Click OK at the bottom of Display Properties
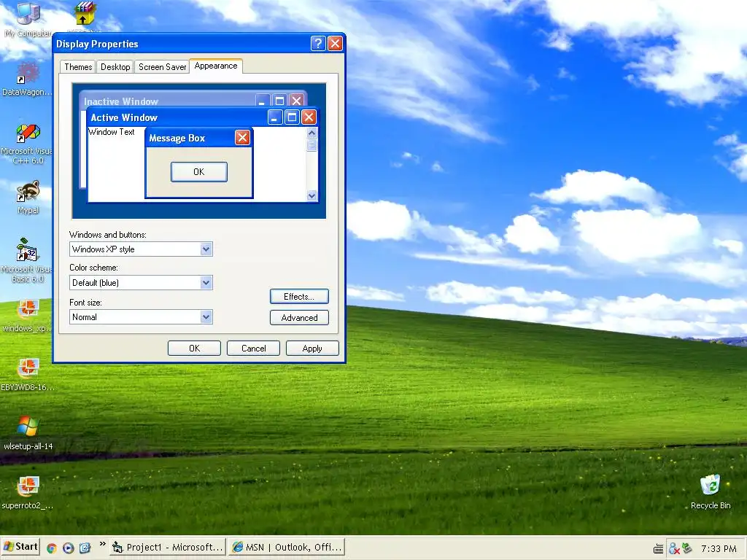Screen dimensions: 747x560 194,348
